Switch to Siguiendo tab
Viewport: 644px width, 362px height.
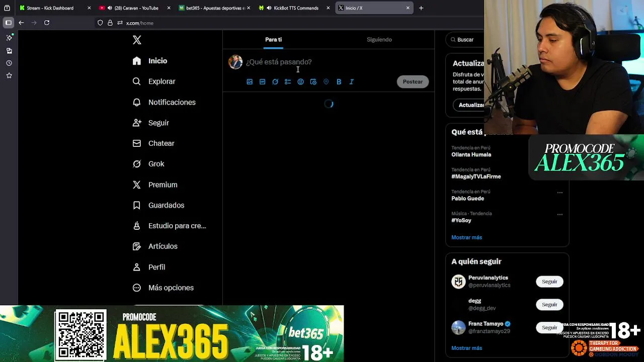click(x=379, y=39)
